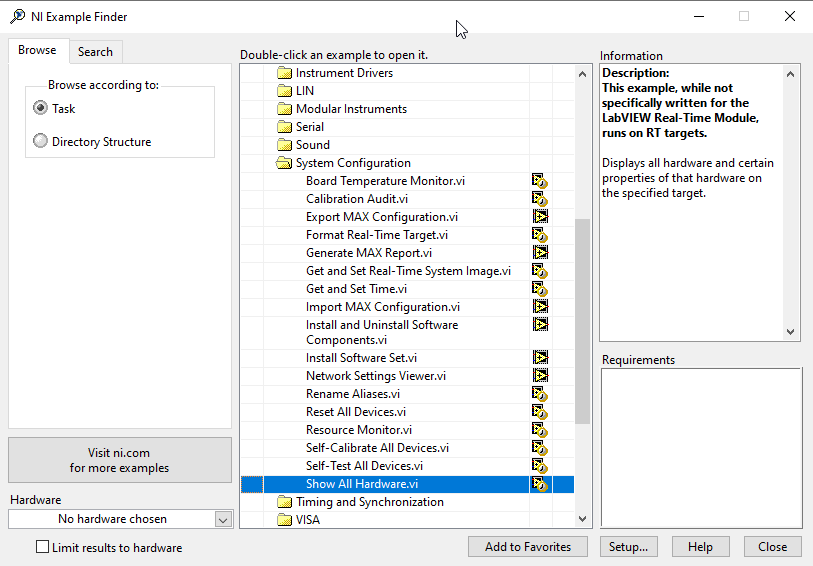Click the icon next to Network Settings Viewer.vi
Screen dimensions: 813x566
(540, 376)
